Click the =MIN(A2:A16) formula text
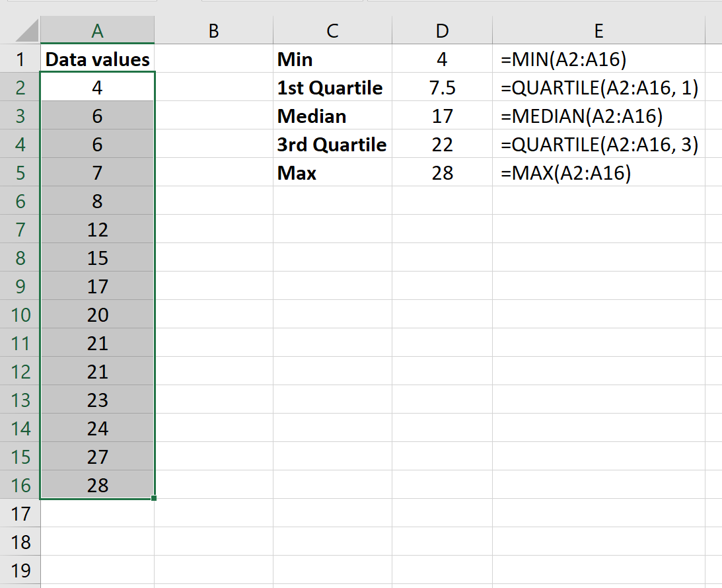The width and height of the screenshot is (722, 588). click(x=563, y=59)
